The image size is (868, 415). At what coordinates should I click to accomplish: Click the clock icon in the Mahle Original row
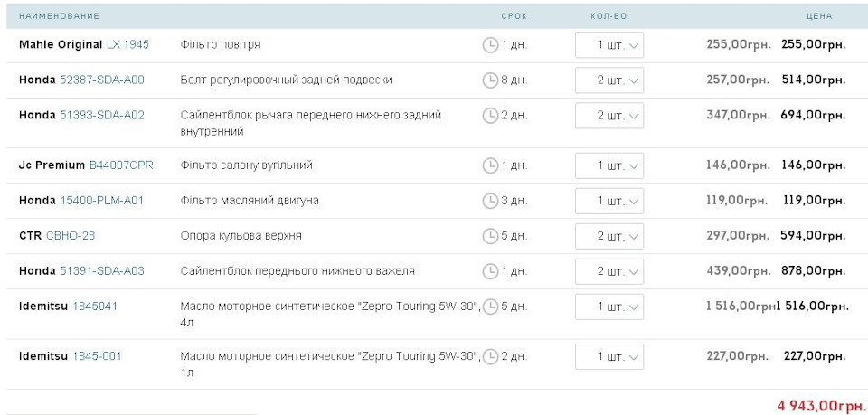point(490,45)
